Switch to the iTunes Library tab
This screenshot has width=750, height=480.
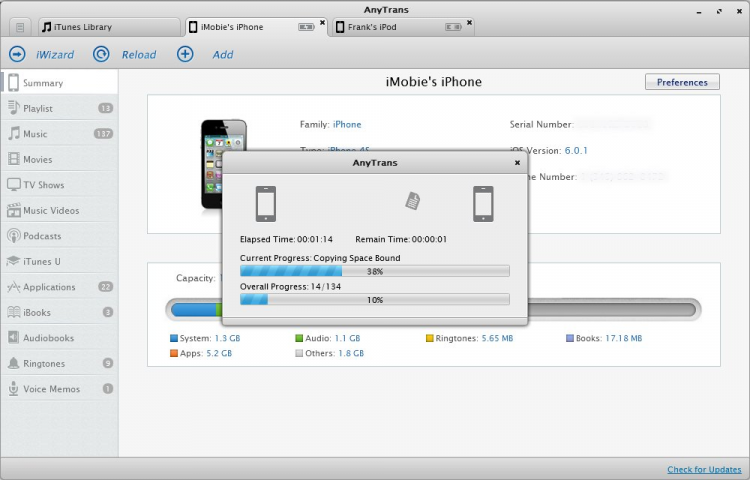pos(109,27)
